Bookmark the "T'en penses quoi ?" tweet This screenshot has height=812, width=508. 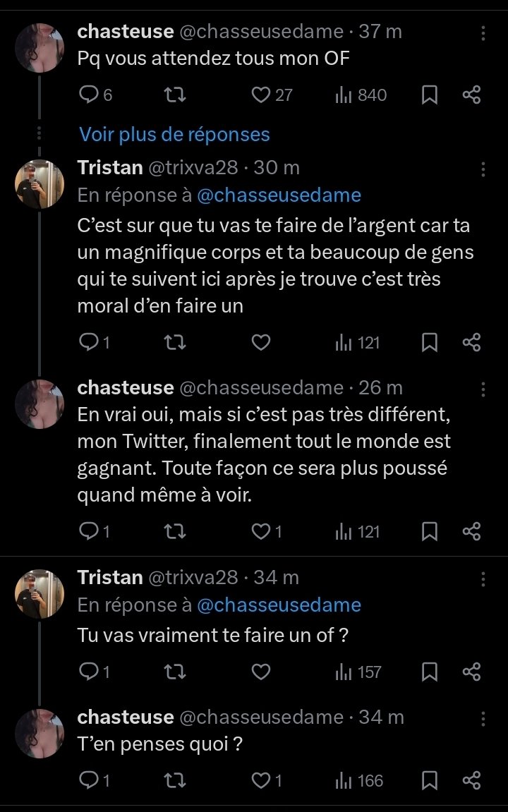pyautogui.click(x=429, y=780)
